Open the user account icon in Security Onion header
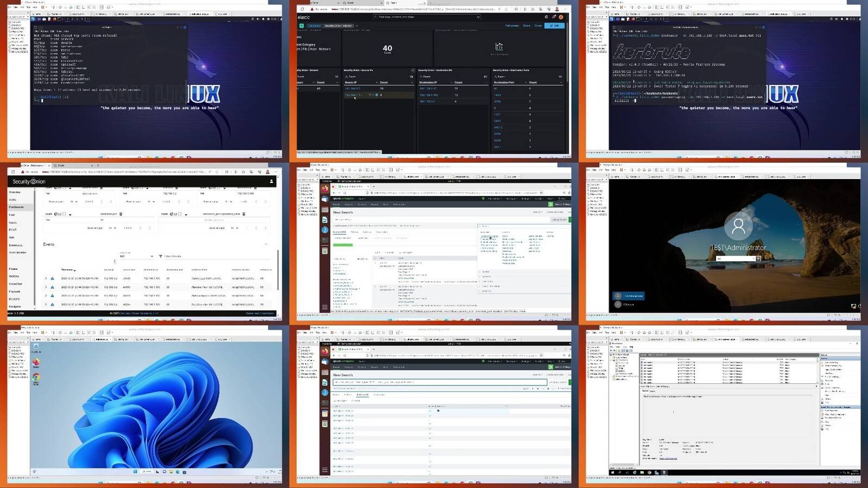 [x=271, y=181]
